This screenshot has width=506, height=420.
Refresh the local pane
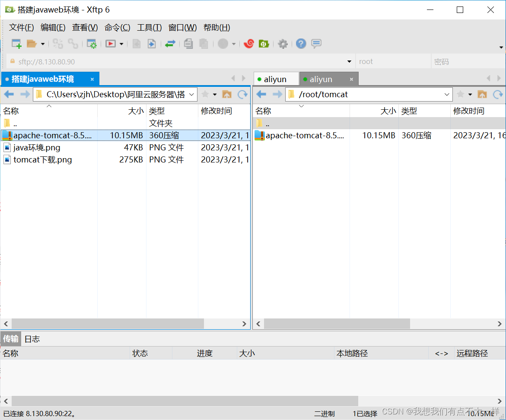coord(242,95)
